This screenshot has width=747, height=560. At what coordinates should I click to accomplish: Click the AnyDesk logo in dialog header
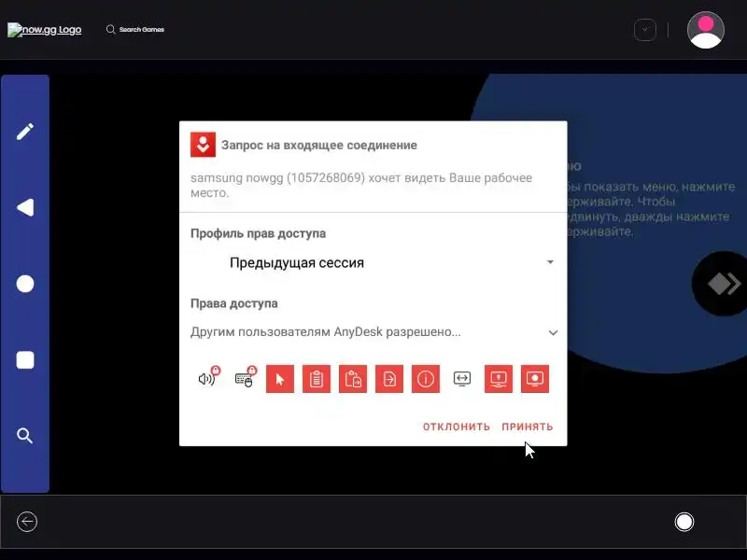[x=203, y=145]
